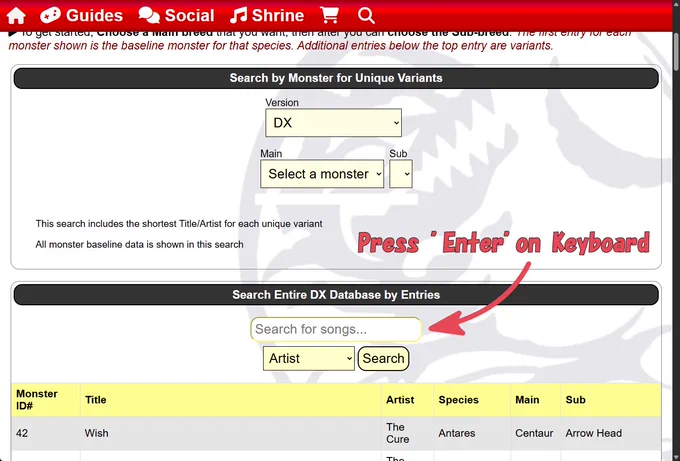Viewport: 680px width, 461px height.
Task: Click the 'Monster ID#' column header
Action: [x=46, y=399]
